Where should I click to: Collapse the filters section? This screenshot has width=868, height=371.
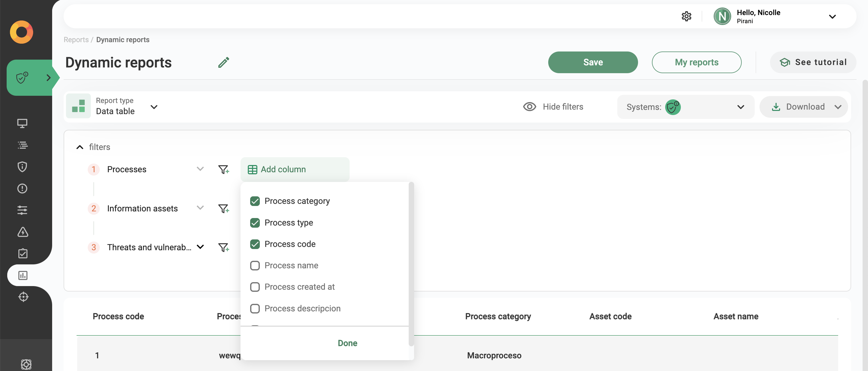pos(80,147)
